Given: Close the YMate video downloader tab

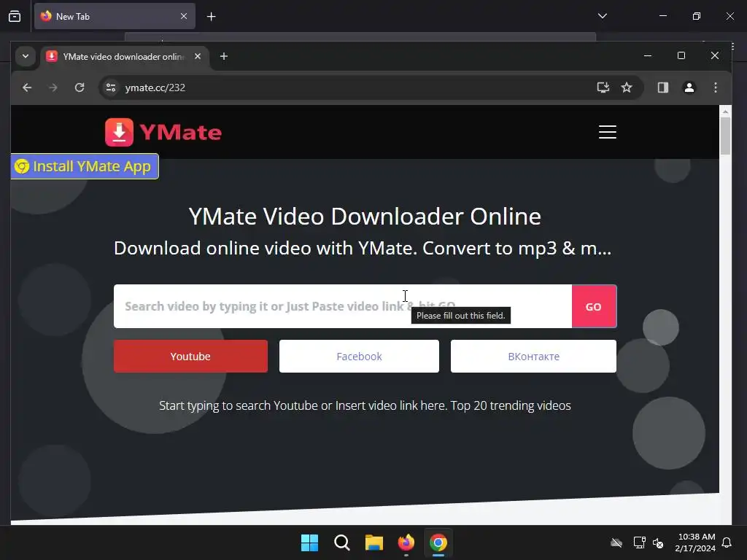Looking at the screenshot, I should 198,56.
